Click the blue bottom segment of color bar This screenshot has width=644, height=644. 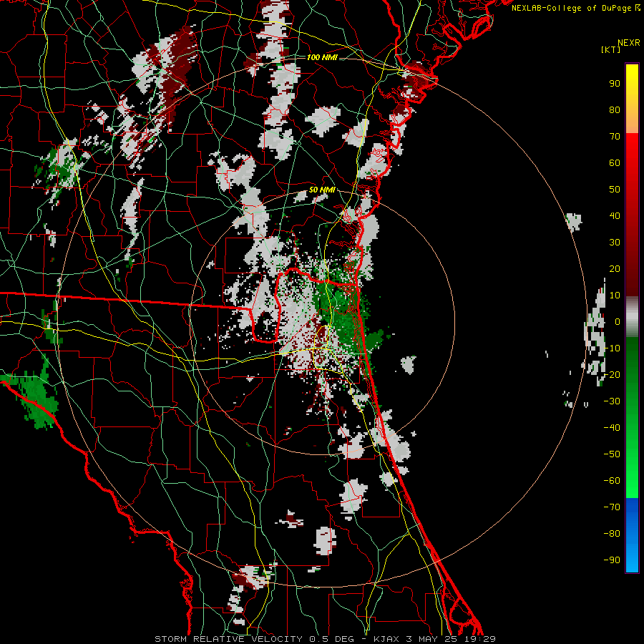tap(632, 535)
